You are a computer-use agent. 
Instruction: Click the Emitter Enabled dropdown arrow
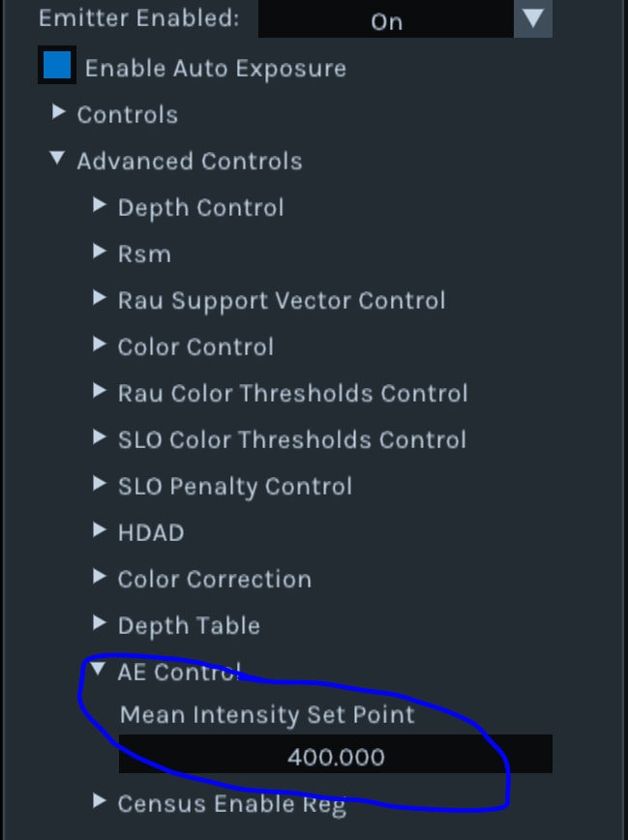[x=532, y=19]
